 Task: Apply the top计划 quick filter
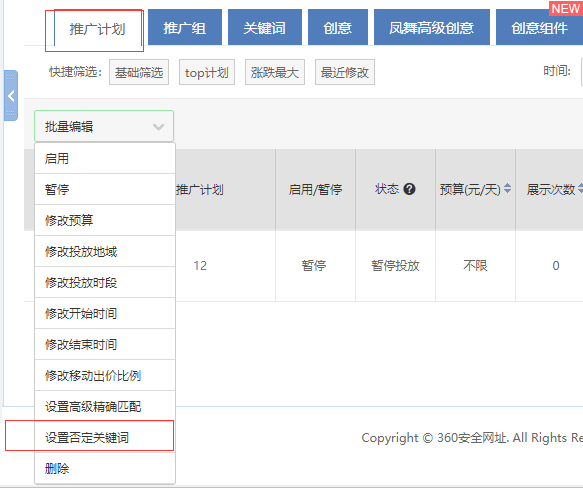click(x=207, y=72)
